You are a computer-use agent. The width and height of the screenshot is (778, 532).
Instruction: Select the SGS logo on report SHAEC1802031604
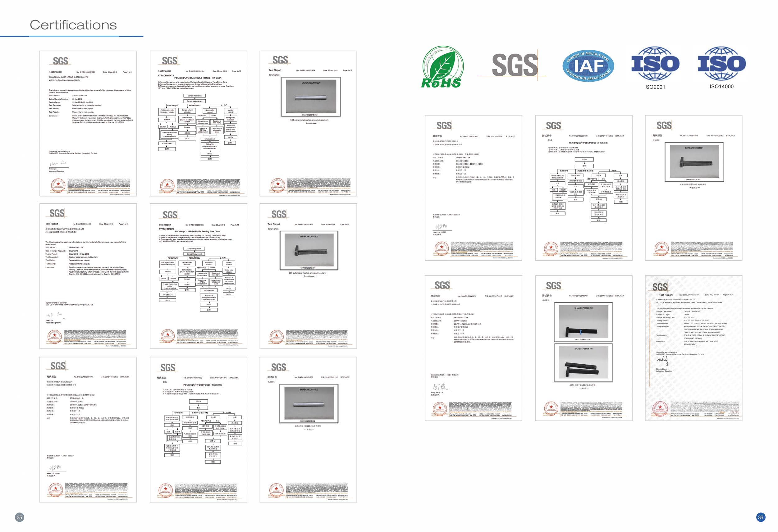[60, 60]
